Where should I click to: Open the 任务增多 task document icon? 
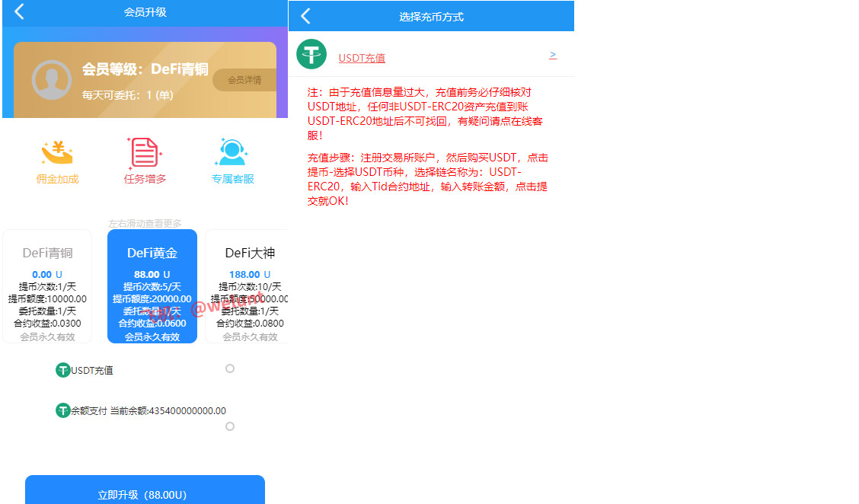145,152
